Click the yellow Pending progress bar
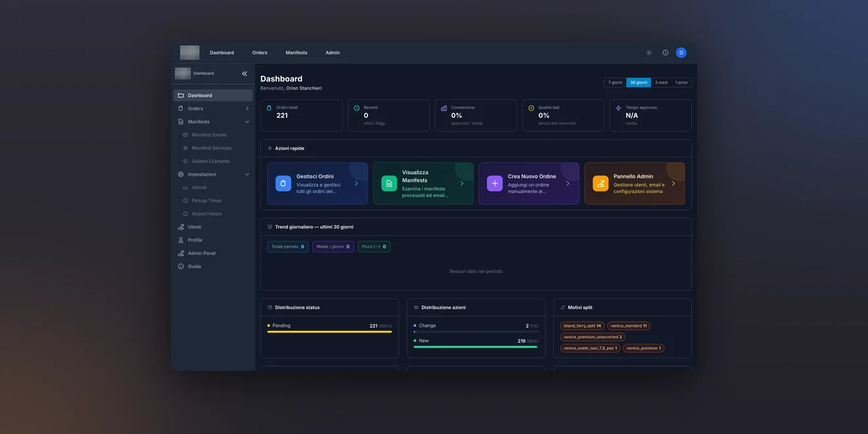This screenshot has width=868, height=434. click(x=329, y=332)
